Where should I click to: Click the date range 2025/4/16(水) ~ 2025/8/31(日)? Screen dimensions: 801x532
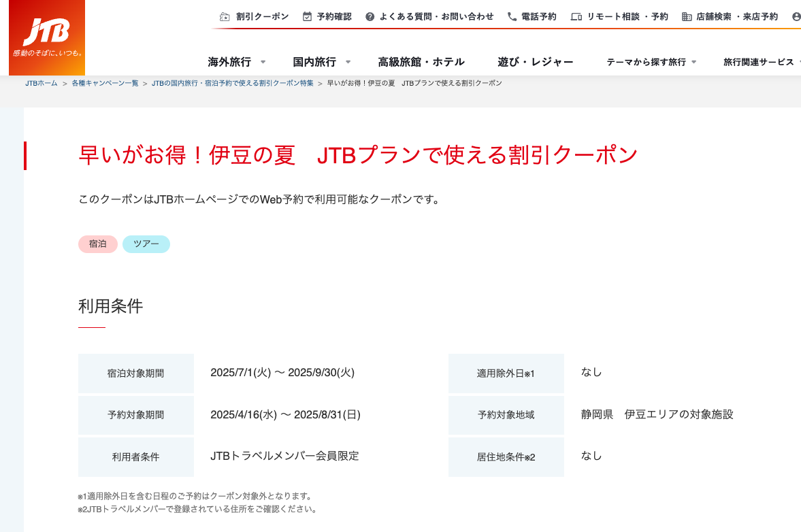[286, 414]
